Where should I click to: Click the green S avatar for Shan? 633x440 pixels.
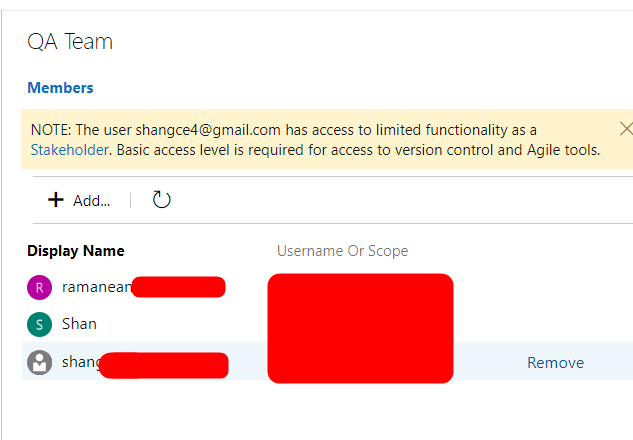point(40,325)
